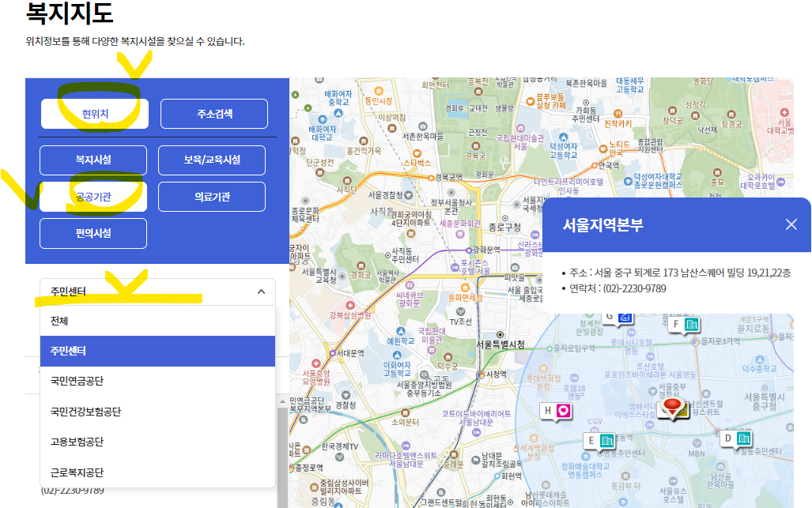Enable the 복지시설 category filter
The image size is (812, 508).
coord(93,160)
